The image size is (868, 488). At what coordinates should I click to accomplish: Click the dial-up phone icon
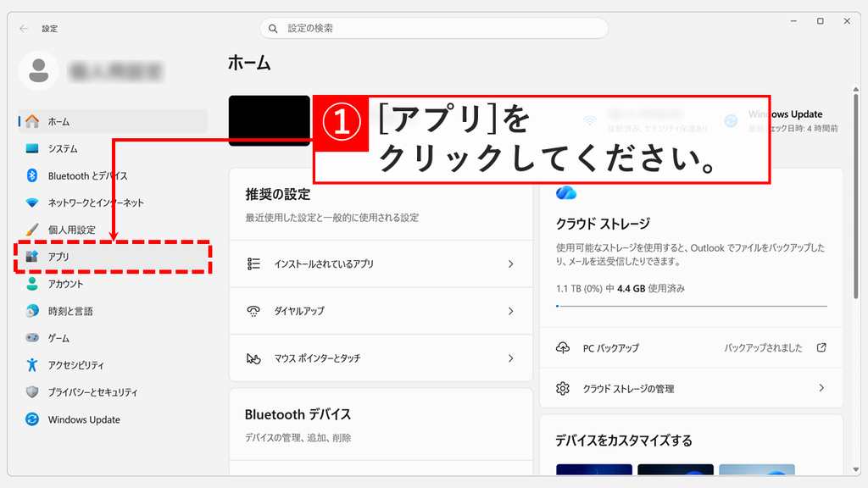click(x=253, y=311)
